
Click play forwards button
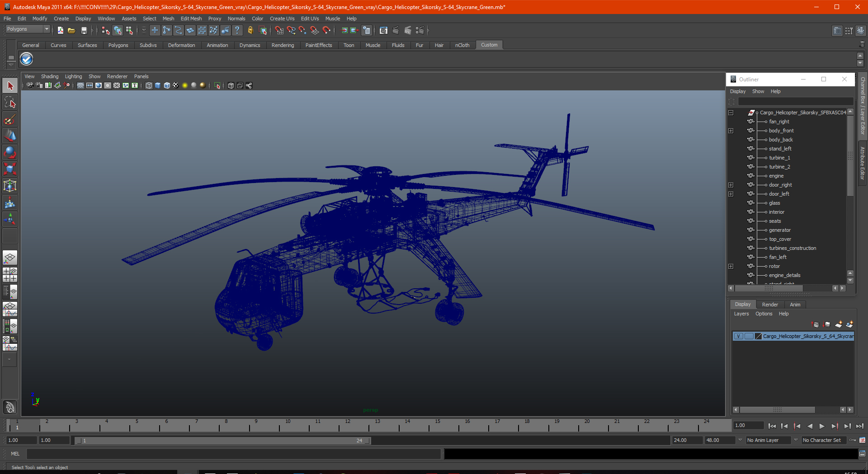(822, 426)
